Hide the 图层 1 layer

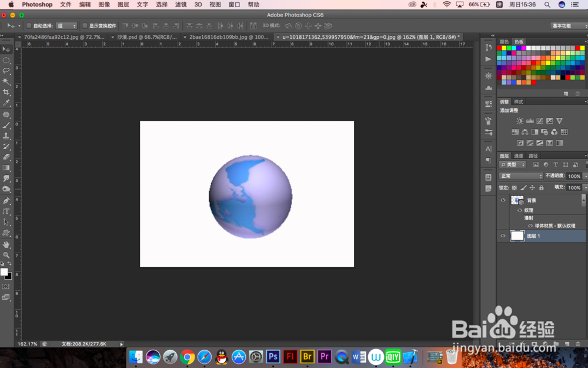click(503, 236)
